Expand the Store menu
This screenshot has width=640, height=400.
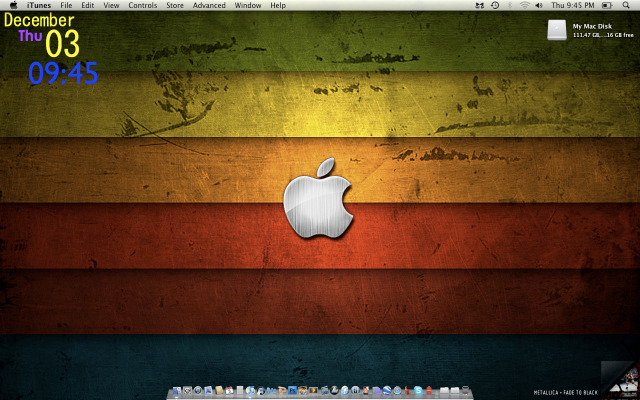[x=174, y=5]
